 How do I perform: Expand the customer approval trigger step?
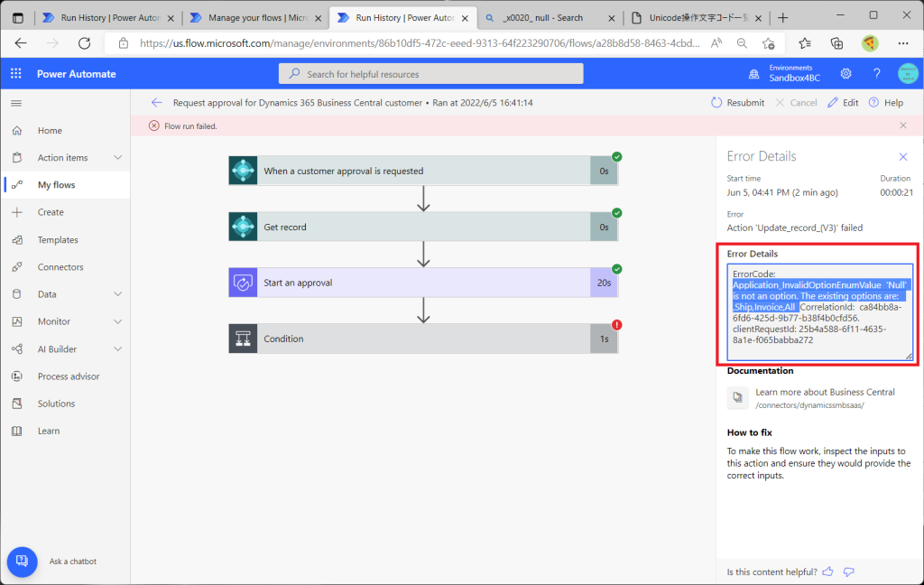click(423, 171)
